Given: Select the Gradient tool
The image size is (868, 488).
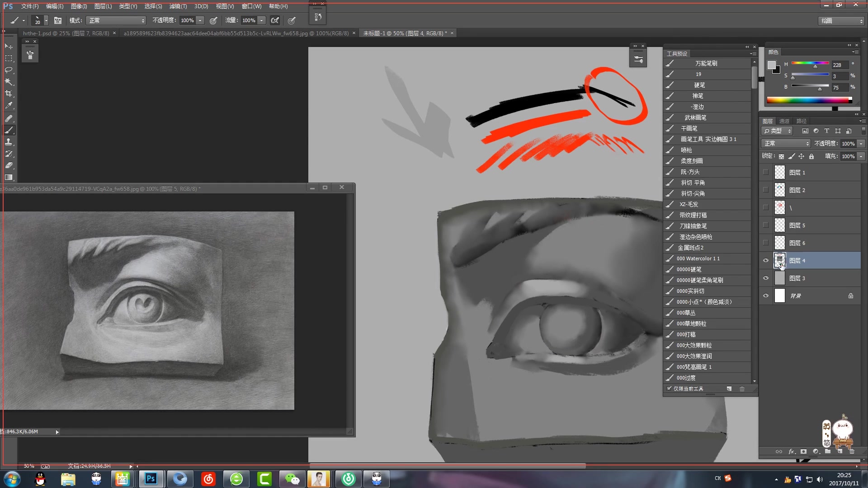Looking at the screenshot, I should click(x=9, y=177).
